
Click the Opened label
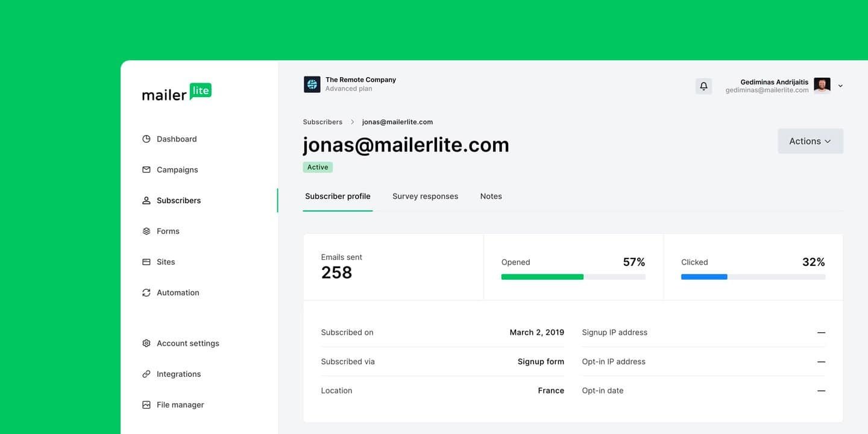515,262
